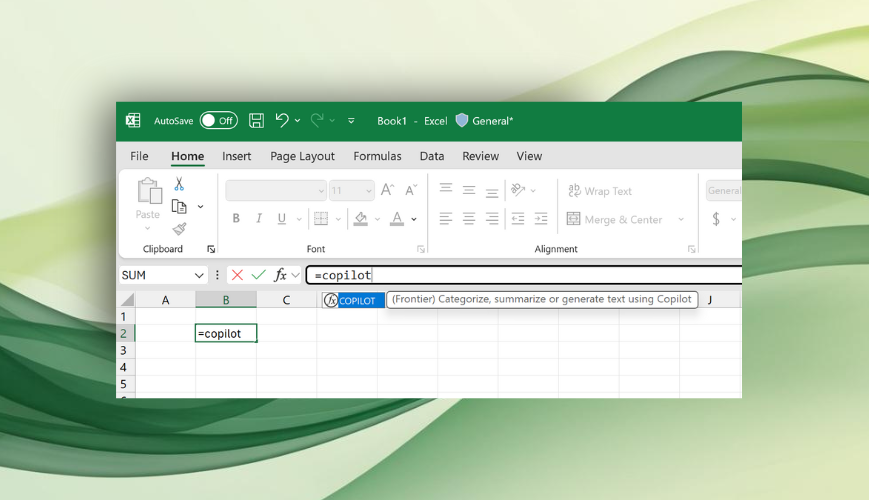Image resolution: width=869 pixels, height=500 pixels.
Task: Click Align Left icon
Action: pos(446,218)
